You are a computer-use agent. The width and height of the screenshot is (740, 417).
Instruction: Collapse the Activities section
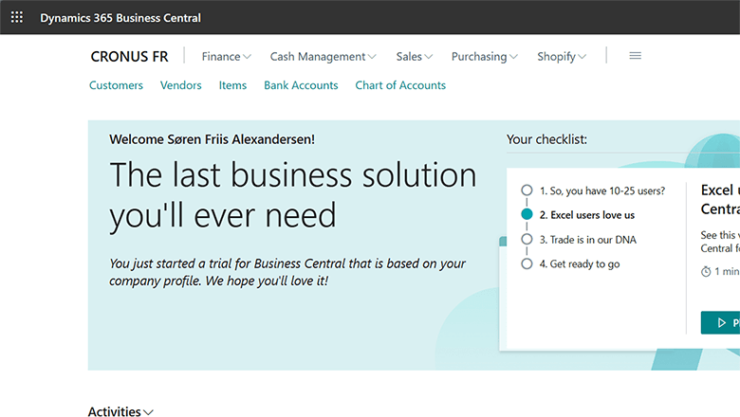pyautogui.click(x=121, y=411)
